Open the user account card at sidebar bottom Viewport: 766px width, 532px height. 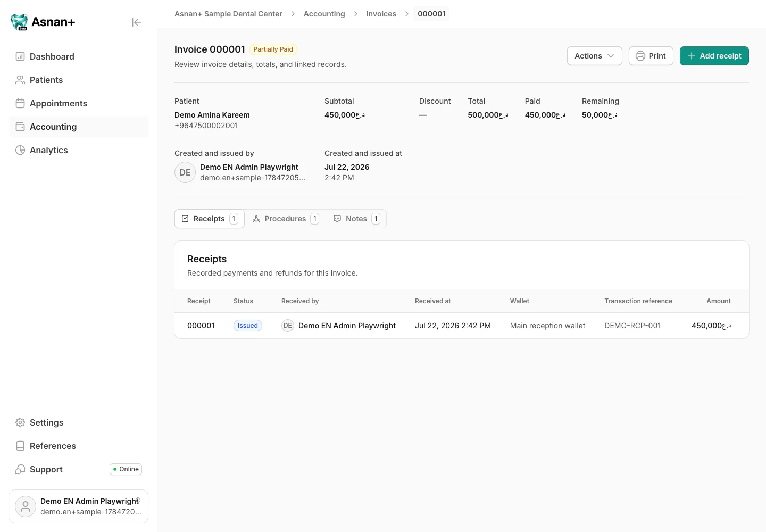click(x=79, y=506)
